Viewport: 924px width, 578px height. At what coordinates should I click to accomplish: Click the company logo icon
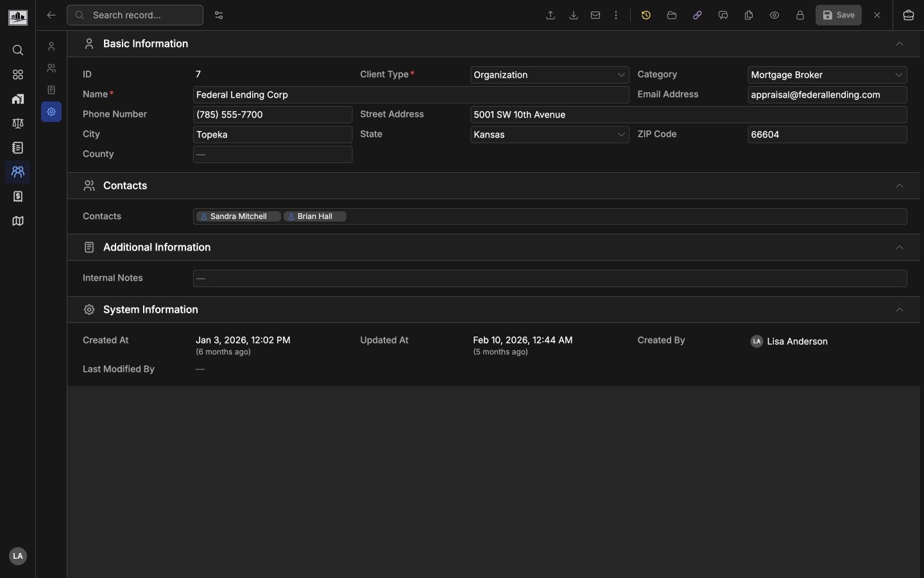coord(18,17)
